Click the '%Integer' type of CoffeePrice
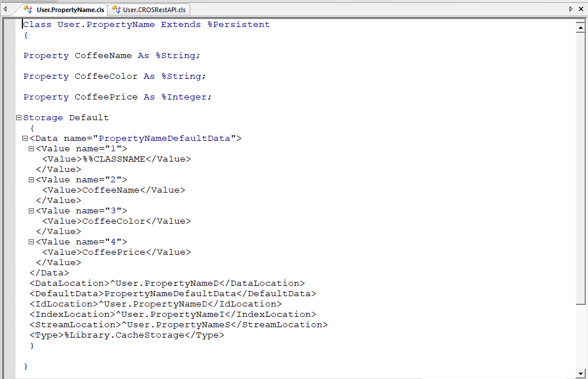Screen dimensions: 588x379 pos(184,97)
